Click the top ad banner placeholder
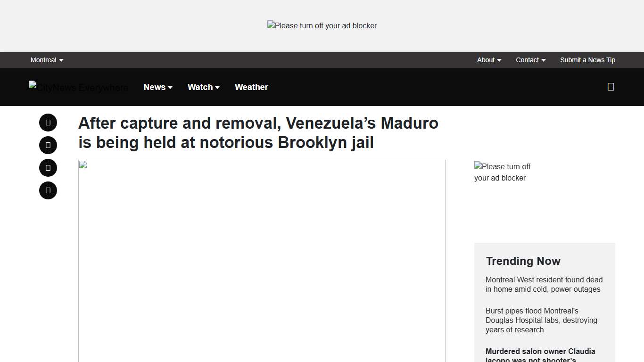This screenshot has height=362, width=644. [x=322, y=25]
